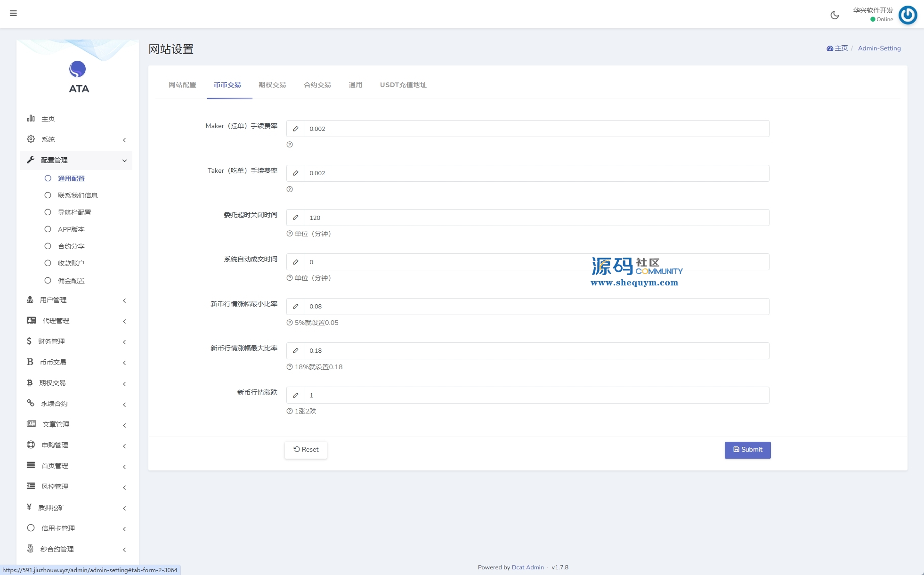Select the 联系我们信息 menu item
Viewport: 924px width, 575px height.
pos(78,195)
